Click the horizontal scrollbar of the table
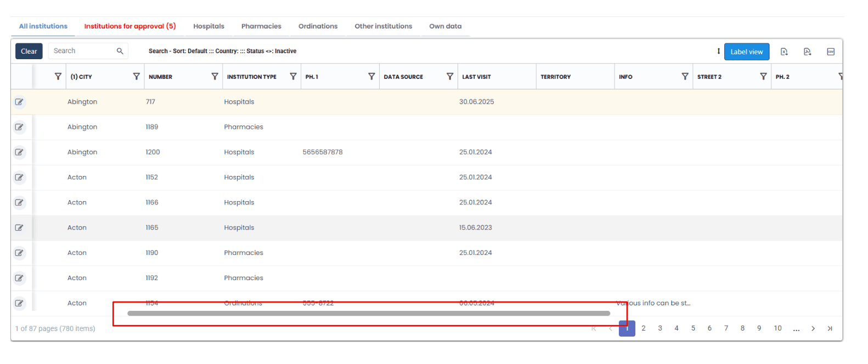868x364 pixels. tap(368, 314)
